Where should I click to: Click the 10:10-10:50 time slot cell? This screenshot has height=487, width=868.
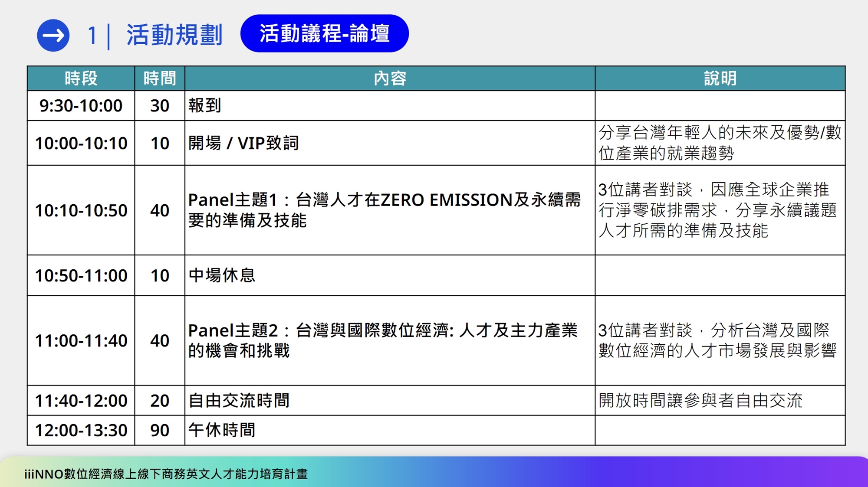[81, 210]
